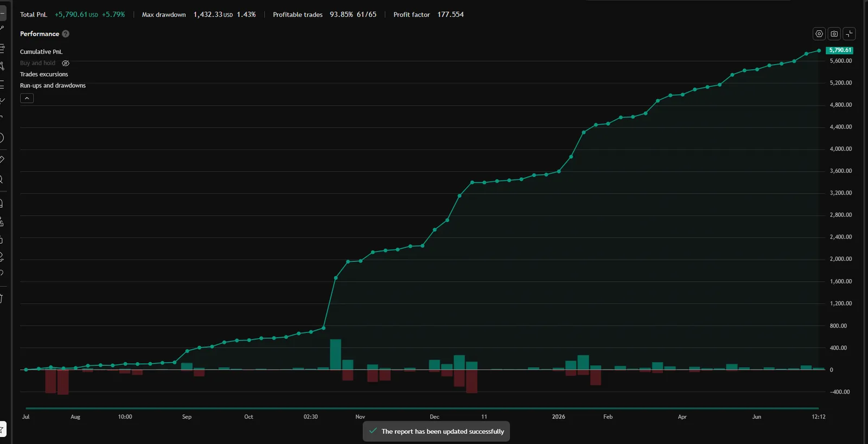Viewport: 868px width, 444px height.
Task: Click the 10:00 time label
Action: pos(125,417)
